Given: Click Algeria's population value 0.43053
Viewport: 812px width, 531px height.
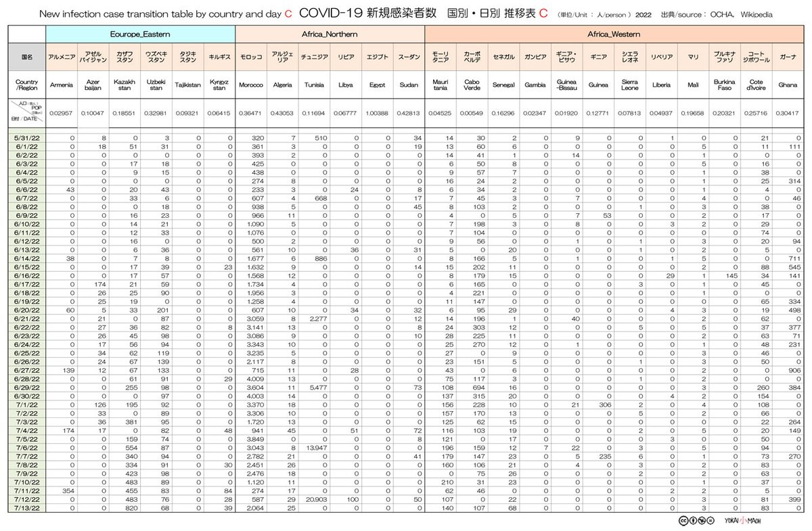Looking at the screenshot, I should tap(282, 113).
